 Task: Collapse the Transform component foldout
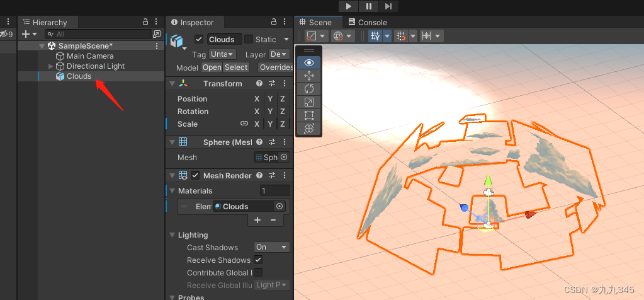(172, 83)
